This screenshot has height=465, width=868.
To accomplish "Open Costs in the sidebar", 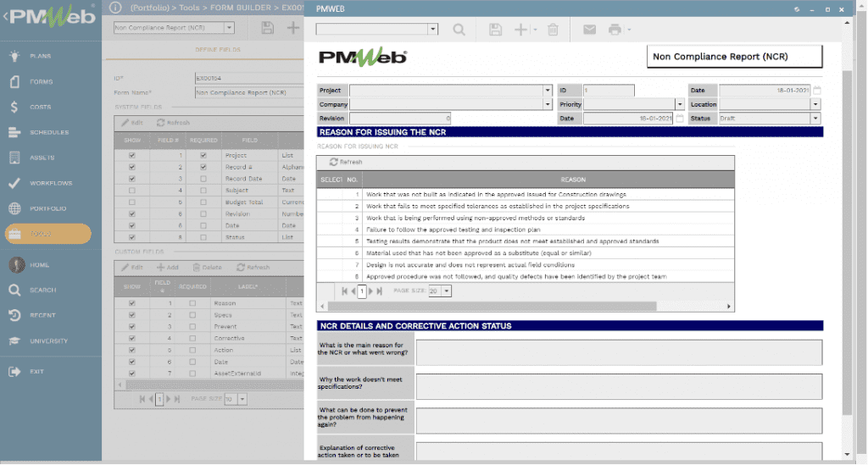I will 40,107.
